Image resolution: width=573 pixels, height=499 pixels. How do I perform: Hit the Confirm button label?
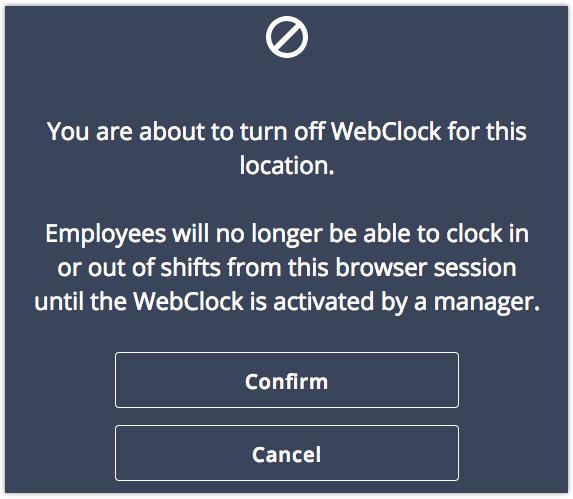(x=286, y=382)
